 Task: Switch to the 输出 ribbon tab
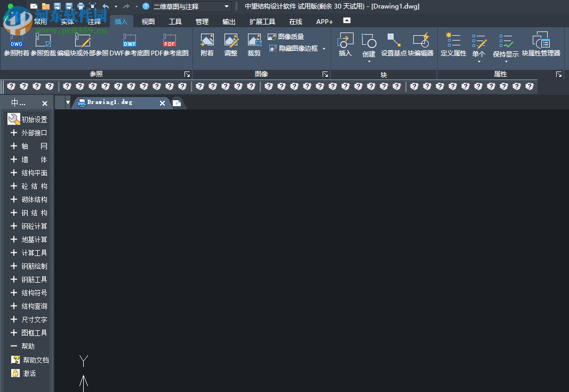pyautogui.click(x=229, y=22)
